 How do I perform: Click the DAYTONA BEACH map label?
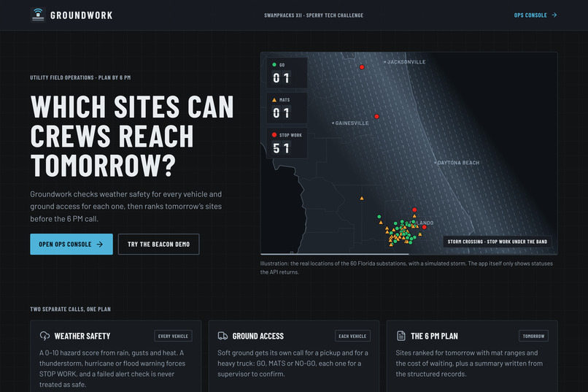(458, 163)
